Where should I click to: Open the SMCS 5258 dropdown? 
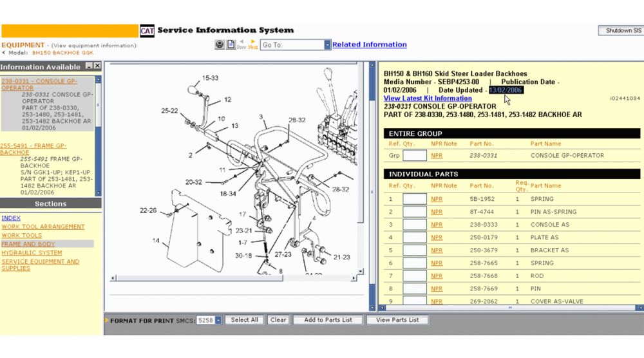pyautogui.click(x=218, y=320)
